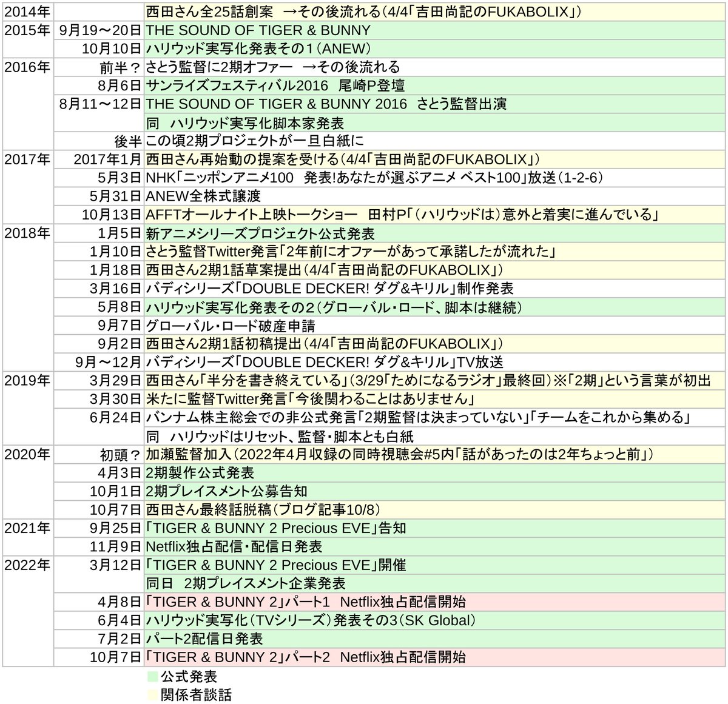Image resolution: width=728 pixels, height=704 pixels.
Task: Select the 2014年 year cell
Action: coord(28,11)
